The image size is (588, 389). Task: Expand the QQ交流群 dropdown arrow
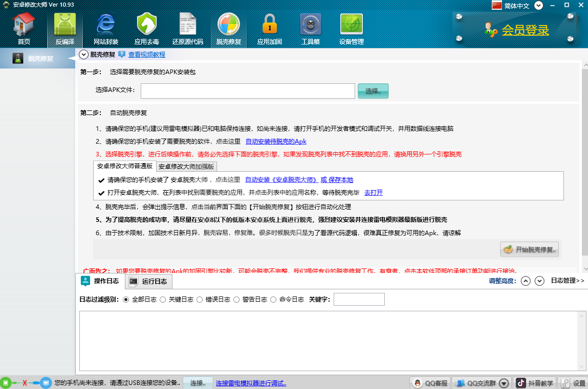click(504, 383)
